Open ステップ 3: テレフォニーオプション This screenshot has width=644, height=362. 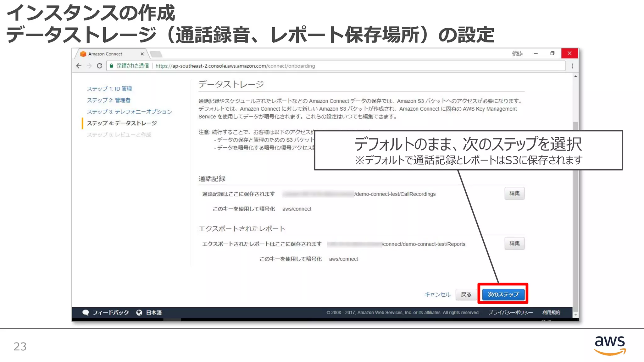129,112
